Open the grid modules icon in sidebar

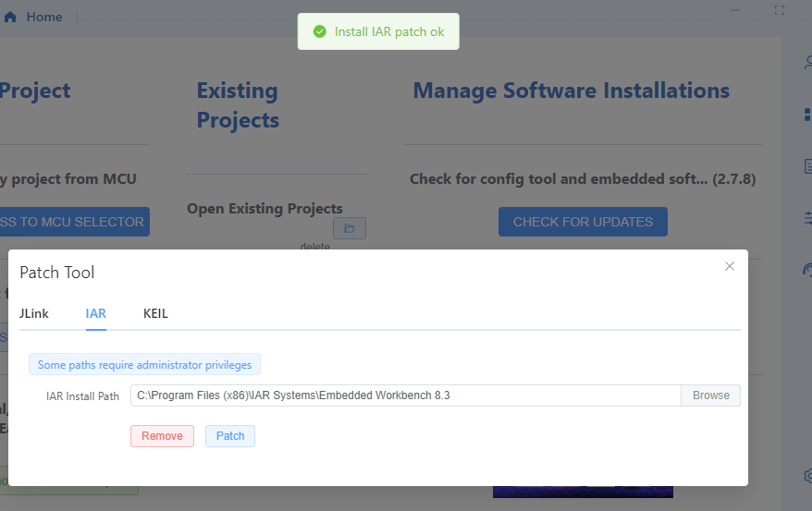806,115
